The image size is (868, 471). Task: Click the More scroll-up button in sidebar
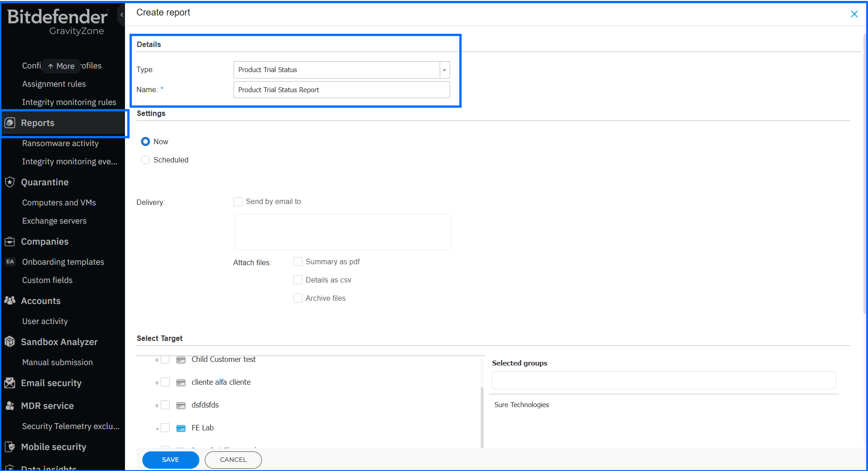tap(61, 66)
